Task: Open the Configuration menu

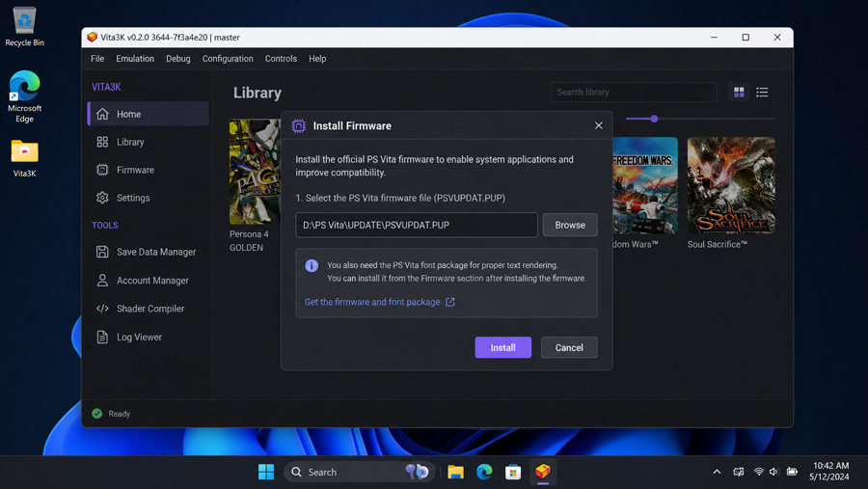Action: pos(228,59)
